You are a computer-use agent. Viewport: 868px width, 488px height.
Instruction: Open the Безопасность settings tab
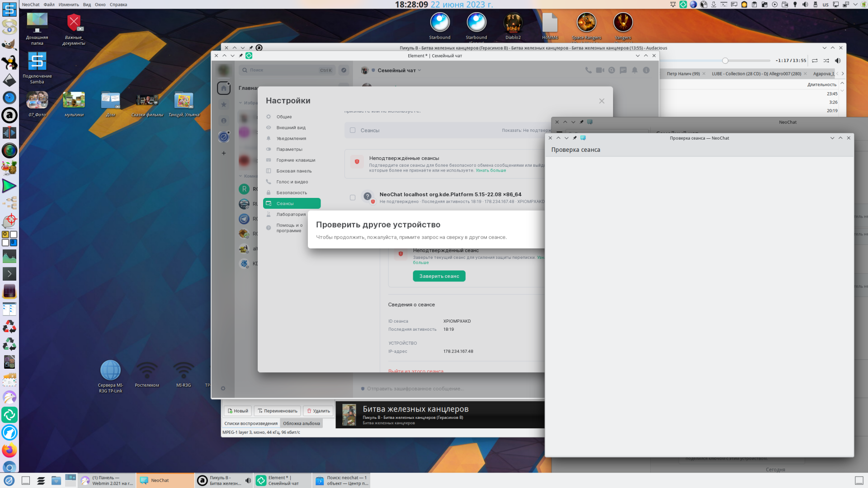tap(291, 192)
